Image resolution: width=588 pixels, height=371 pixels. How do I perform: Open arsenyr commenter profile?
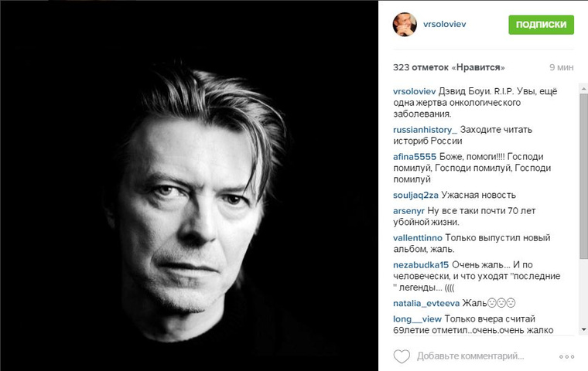coord(409,211)
